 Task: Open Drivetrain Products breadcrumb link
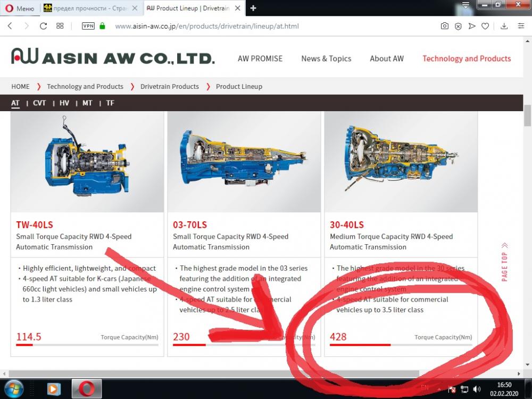[170, 87]
